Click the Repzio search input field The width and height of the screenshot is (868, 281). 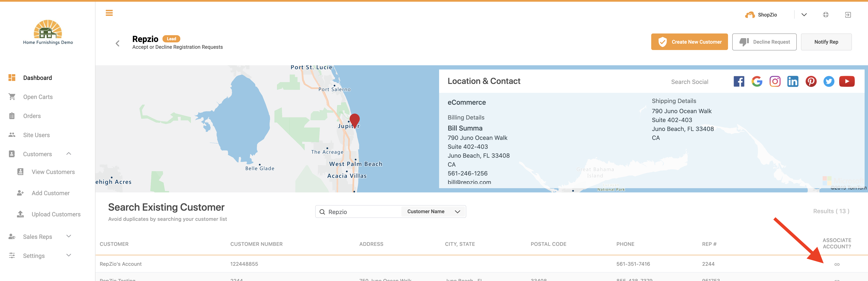364,212
